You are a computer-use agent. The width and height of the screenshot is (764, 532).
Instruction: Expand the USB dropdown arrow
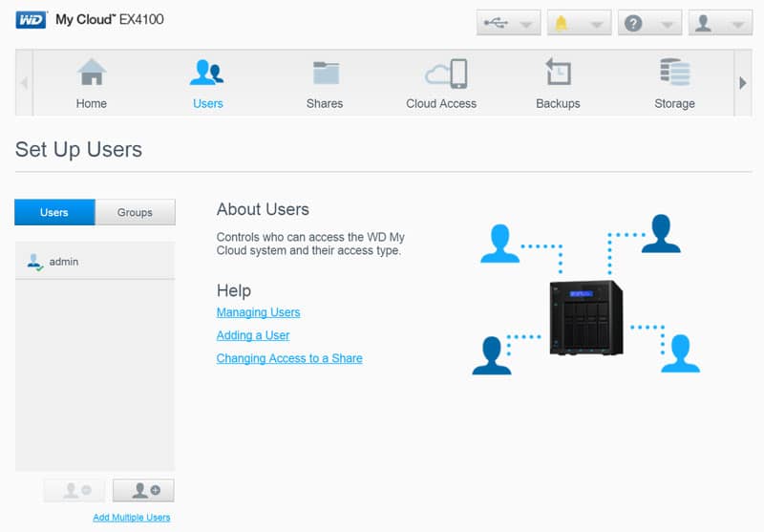[x=526, y=25]
